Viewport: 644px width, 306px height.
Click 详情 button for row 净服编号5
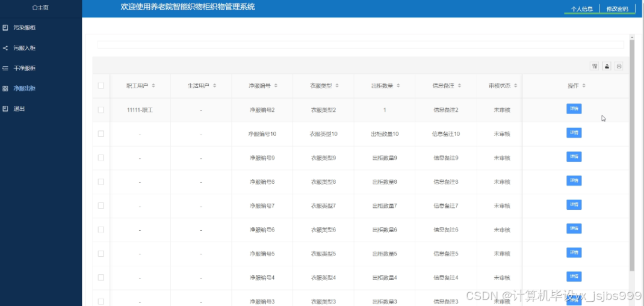point(574,252)
